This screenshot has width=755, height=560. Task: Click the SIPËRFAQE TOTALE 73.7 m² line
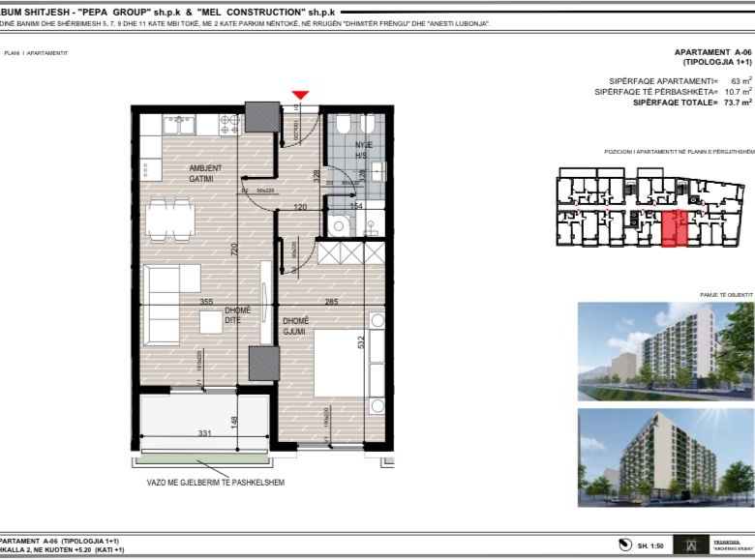pyautogui.click(x=672, y=102)
